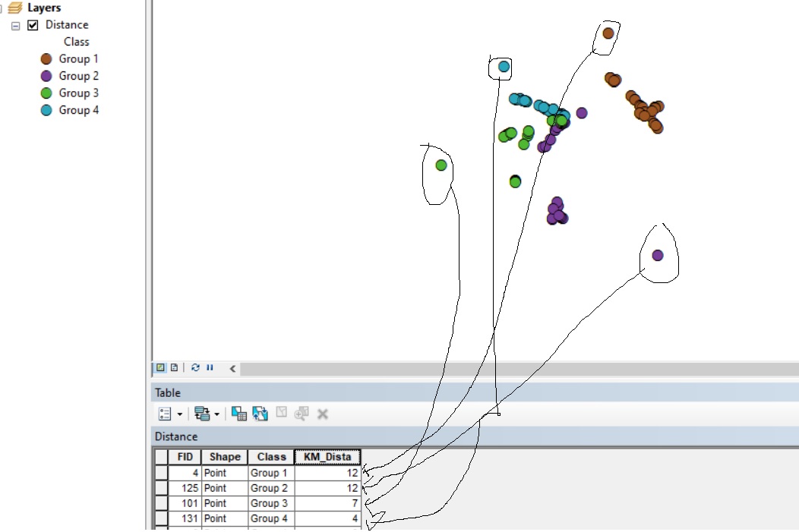Expand the Related Tables dropdown arrow
Screen dimensions: 799x532
coord(217,414)
